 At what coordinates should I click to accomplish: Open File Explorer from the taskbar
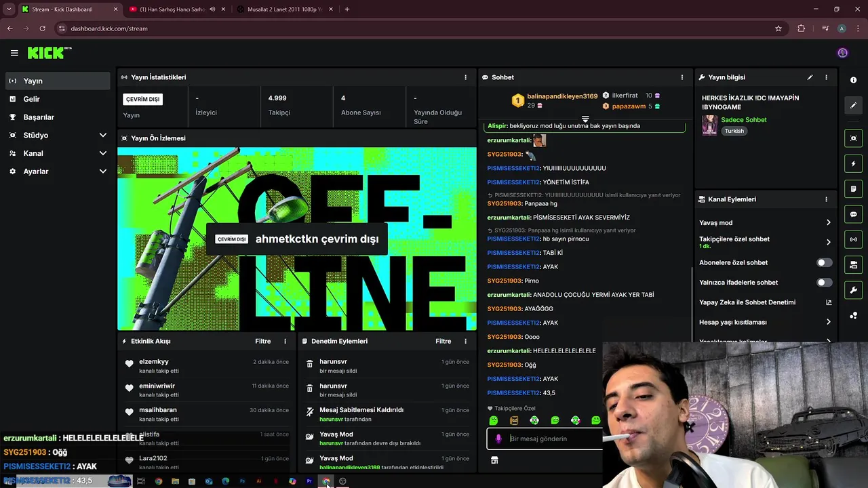[x=175, y=481]
